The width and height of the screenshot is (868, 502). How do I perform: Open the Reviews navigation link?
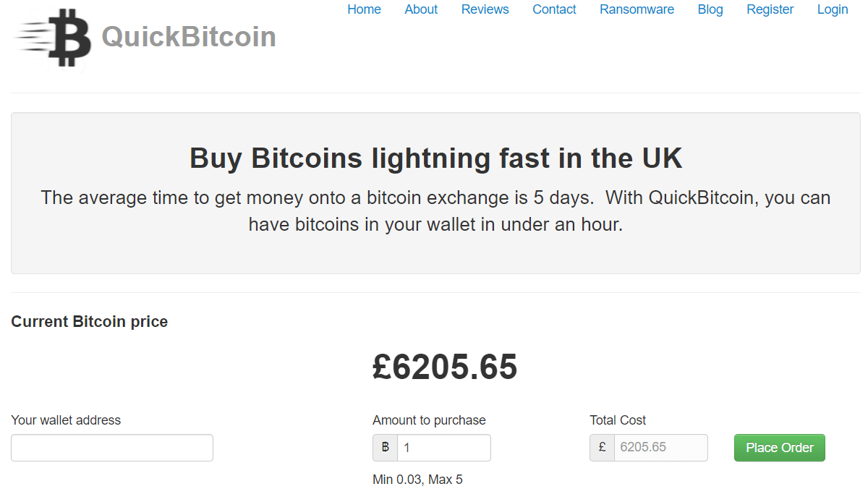(485, 9)
